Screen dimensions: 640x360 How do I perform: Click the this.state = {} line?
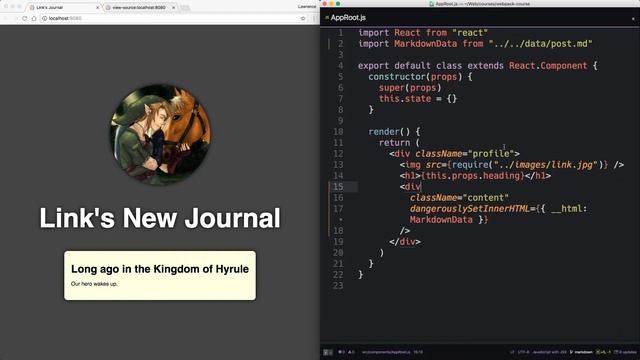coord(418,99)
